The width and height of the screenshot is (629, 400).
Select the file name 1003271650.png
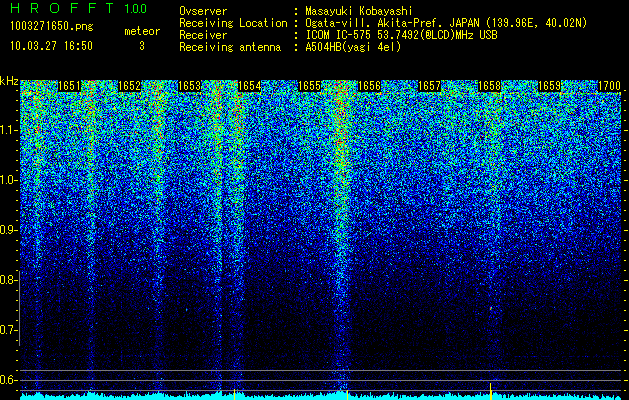[52, 27]
